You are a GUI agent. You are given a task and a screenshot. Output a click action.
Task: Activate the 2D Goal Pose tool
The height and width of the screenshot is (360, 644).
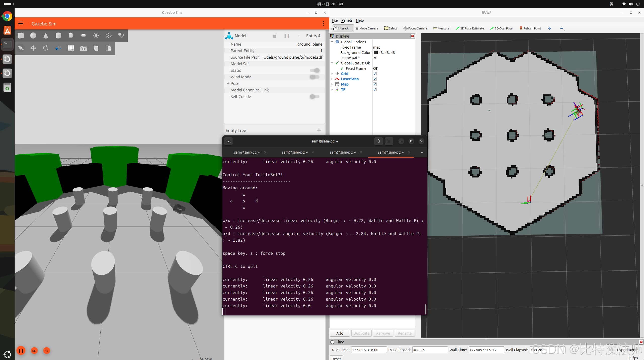(501, 28)
